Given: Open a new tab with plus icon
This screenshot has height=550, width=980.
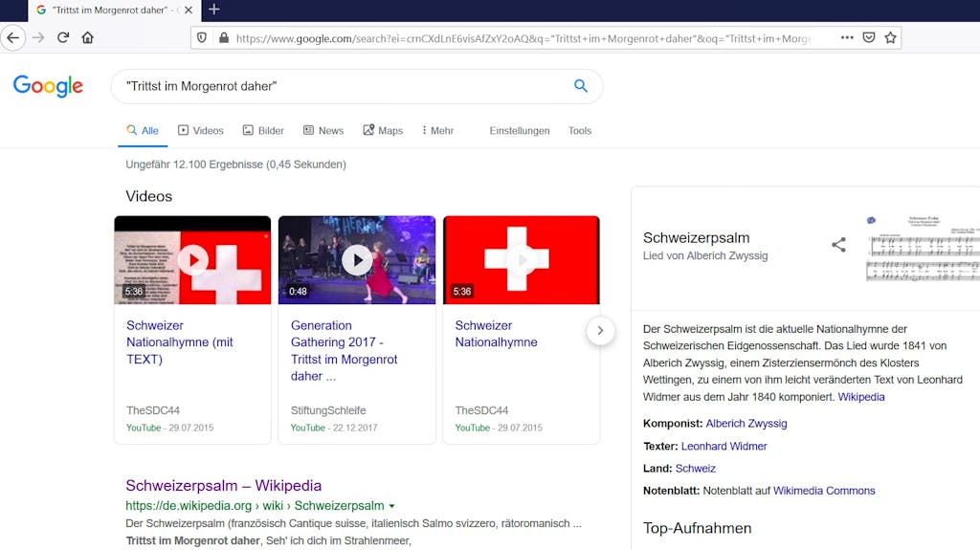Looking at the screenshot, I should [213, 10].
